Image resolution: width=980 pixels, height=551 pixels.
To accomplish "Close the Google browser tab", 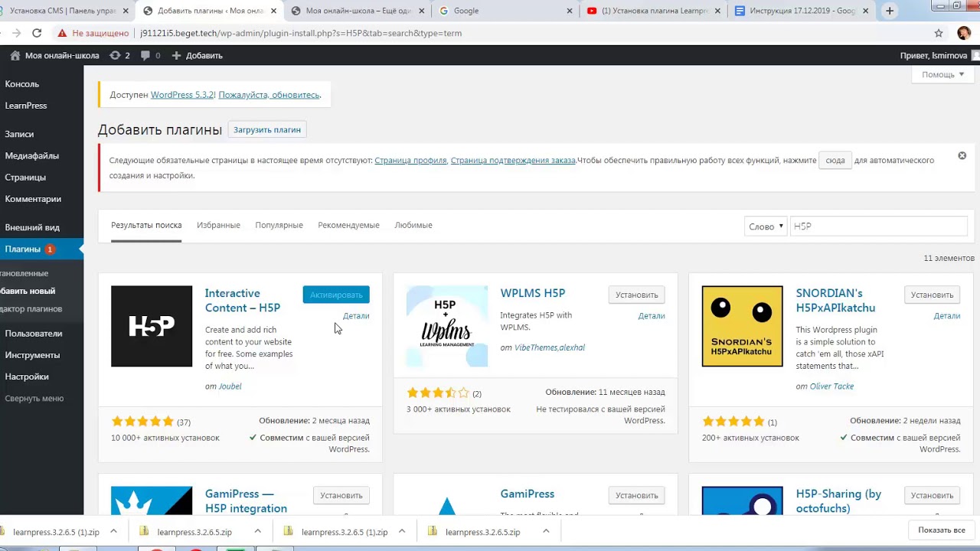I will 570,11.
